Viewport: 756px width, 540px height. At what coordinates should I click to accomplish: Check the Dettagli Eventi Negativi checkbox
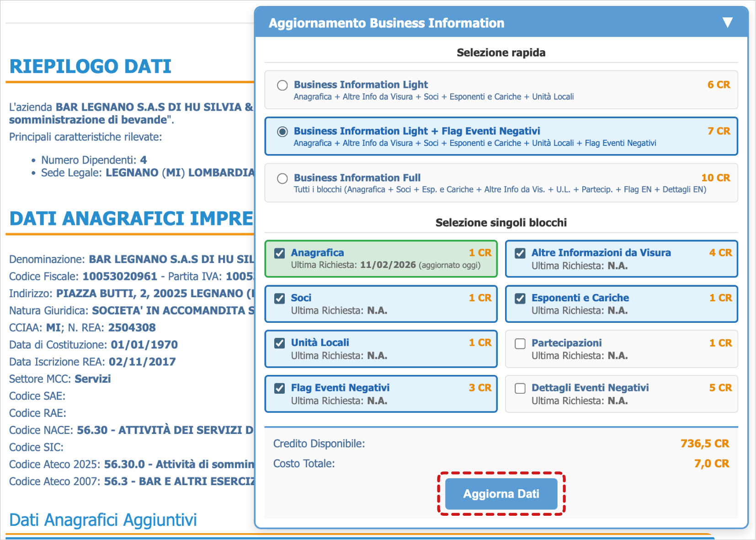point(520,389)
